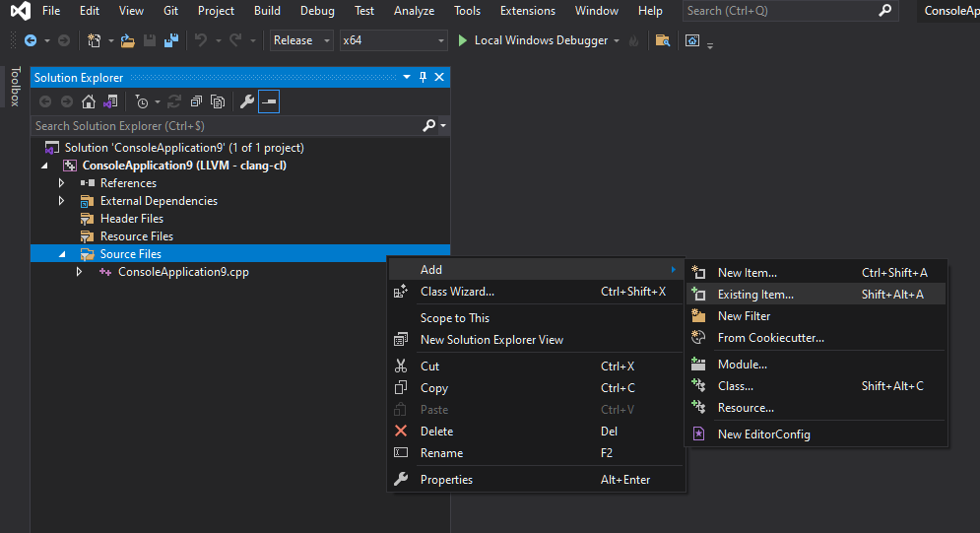Click the Open File toolbar icon
980x533 pixels.
tap(127, 40)
